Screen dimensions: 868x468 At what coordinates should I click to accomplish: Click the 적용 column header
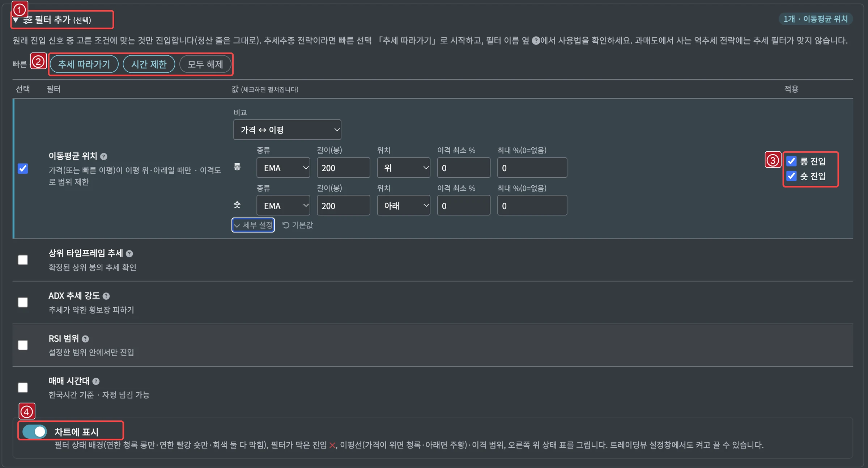[x=791, y=89]
